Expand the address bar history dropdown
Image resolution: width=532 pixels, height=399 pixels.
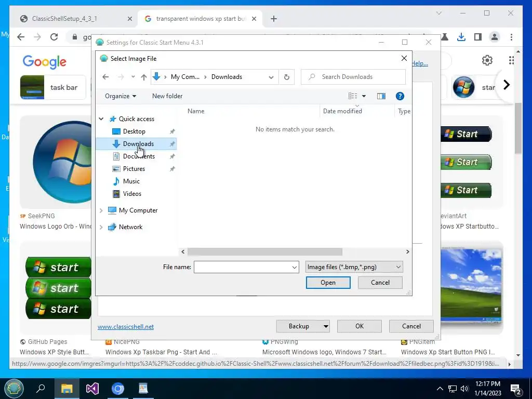click(x=271, y=77)
